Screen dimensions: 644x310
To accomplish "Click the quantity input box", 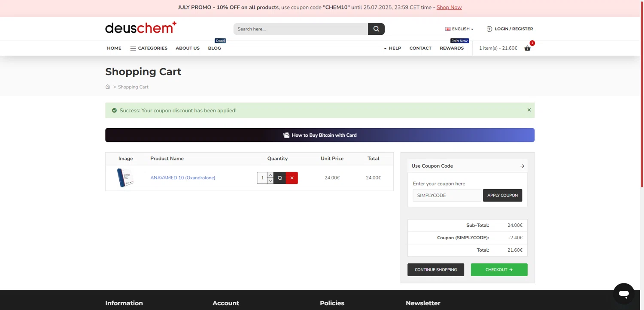I will pos(262,178).
